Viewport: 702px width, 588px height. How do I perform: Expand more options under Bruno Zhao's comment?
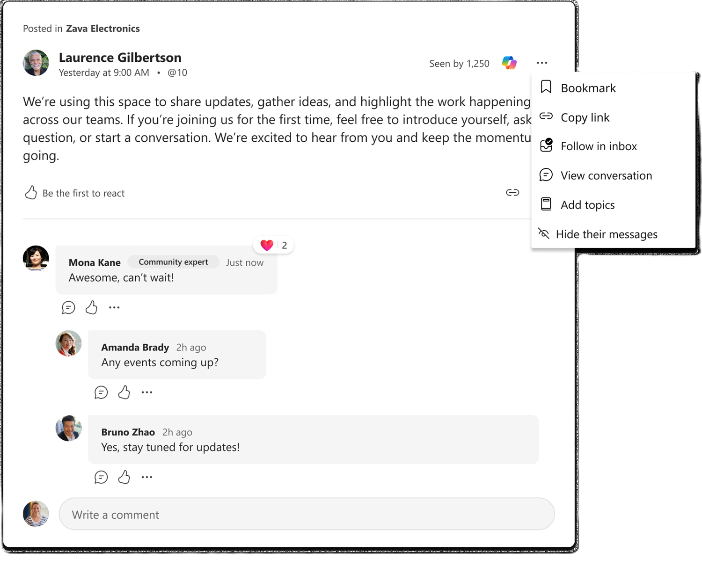point(147,477)
